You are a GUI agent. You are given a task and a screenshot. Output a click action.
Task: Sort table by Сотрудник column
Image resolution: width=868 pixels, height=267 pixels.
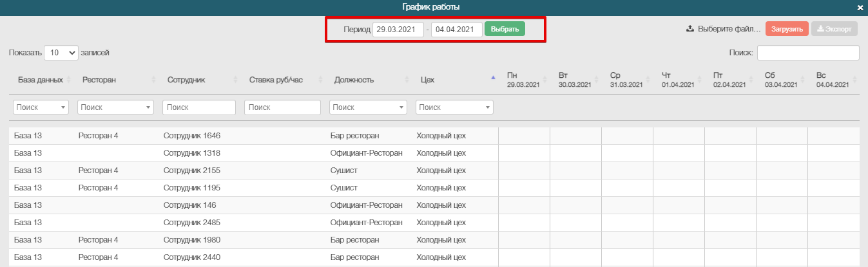pyautogui.click(x=235, y=80)
